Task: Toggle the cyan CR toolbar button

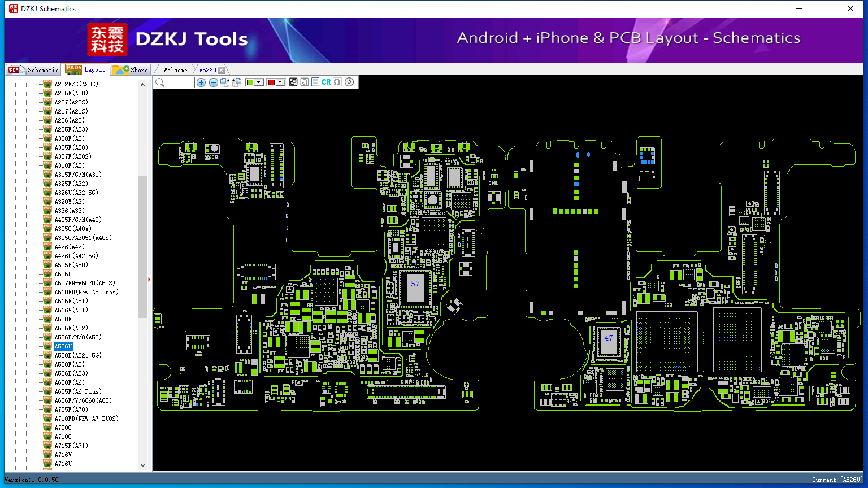Action: click(x=326, y=82)
